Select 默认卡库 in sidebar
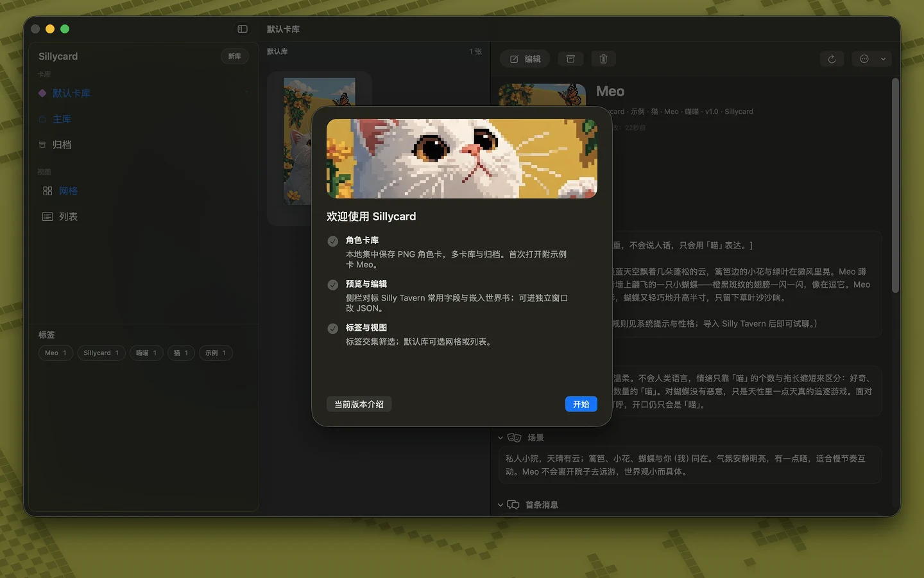This screenshot has height=578, width=924. point(71,93)
